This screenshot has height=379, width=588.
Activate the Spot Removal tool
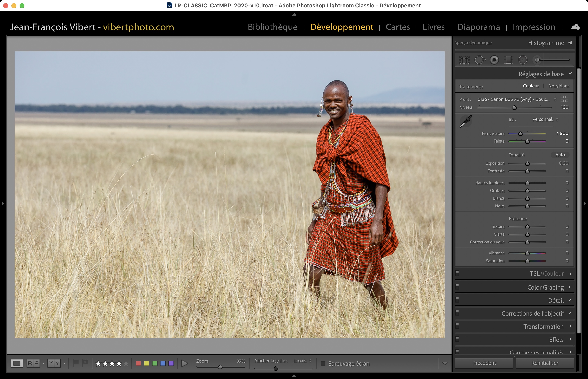pyautogui.click(x=480, y=60)
